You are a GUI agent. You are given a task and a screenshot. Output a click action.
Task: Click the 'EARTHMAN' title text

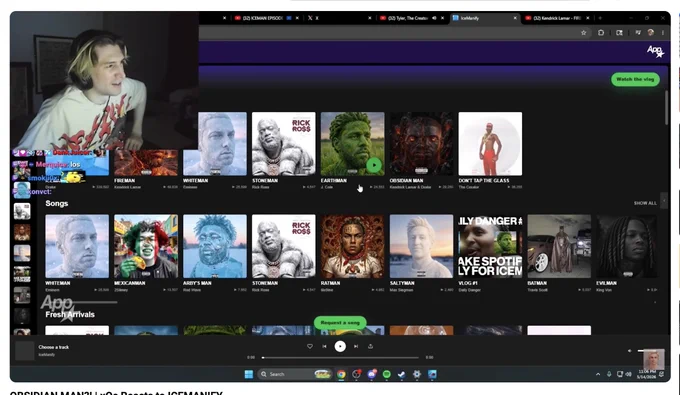[333, 181]
